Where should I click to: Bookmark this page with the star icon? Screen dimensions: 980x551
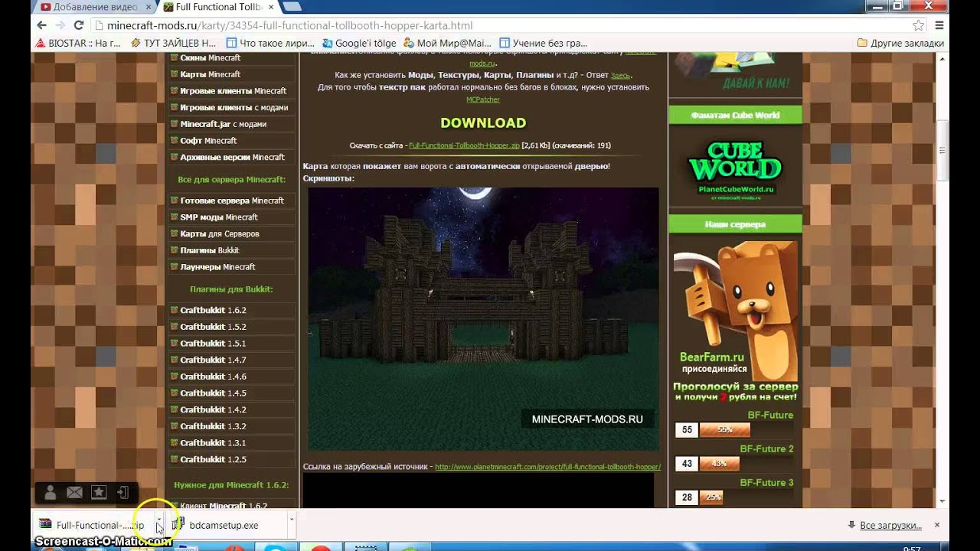(x=919, y=25)
